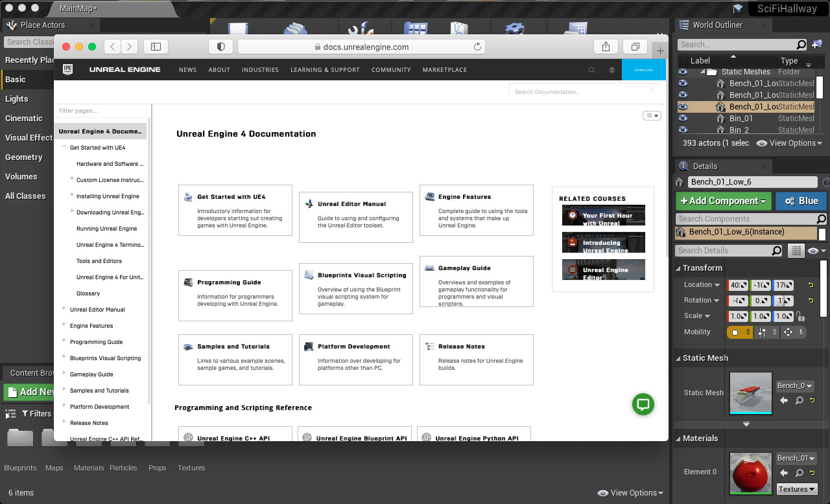Screen dimensions: 830x504
Task: Open MARKETPLACE menu item
Action: [445, 70]
